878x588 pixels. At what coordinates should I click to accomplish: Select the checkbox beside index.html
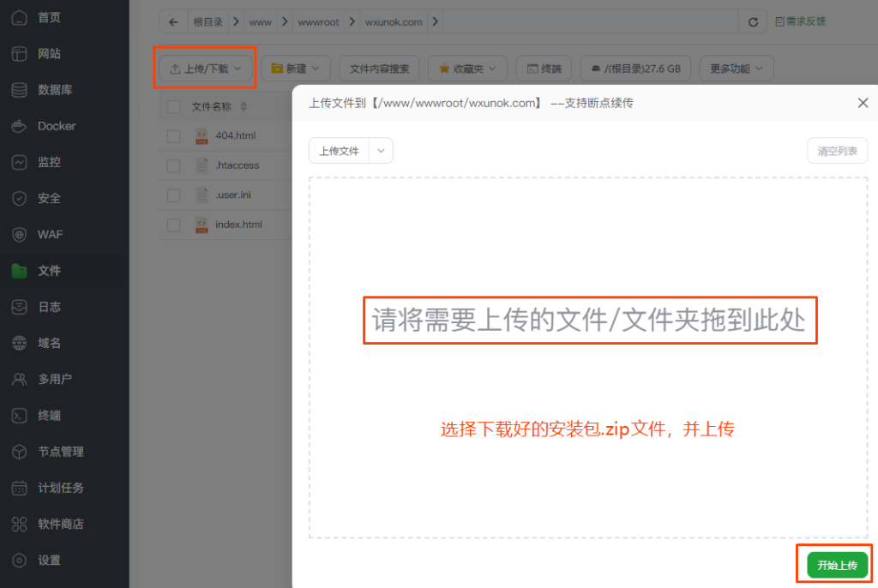pyautogui.click(x=173, y=225)
